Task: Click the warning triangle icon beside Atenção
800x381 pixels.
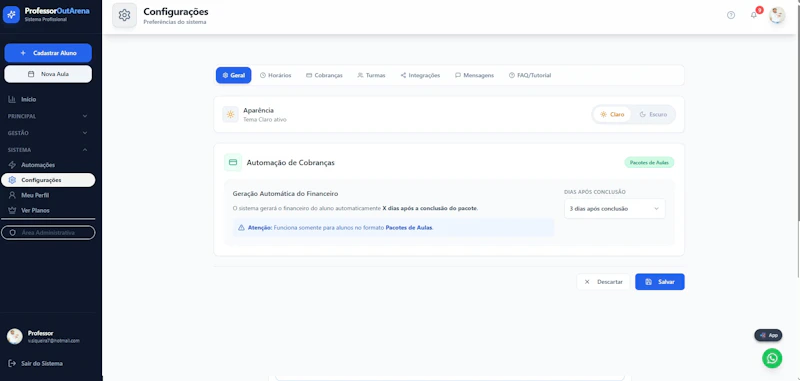Action: (241, 227)
